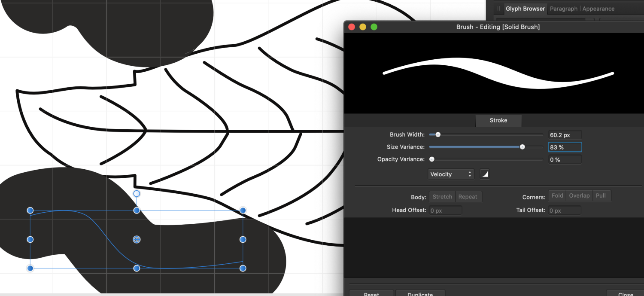Click the transform origin center crosshair

(137, 239)
